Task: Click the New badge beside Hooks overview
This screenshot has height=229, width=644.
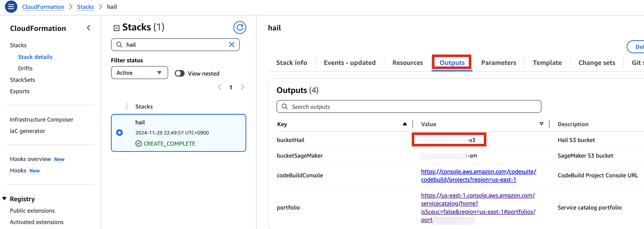Action: tap(59, 159)
